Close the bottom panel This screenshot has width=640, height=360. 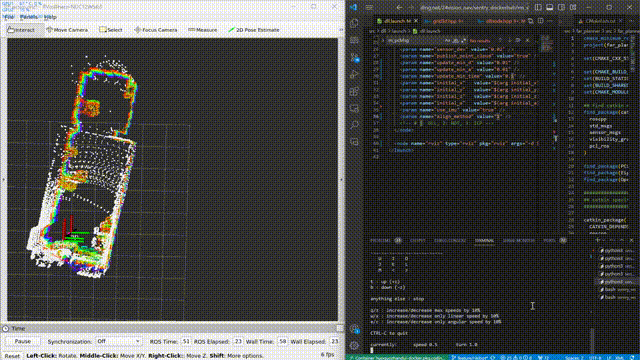631,240
